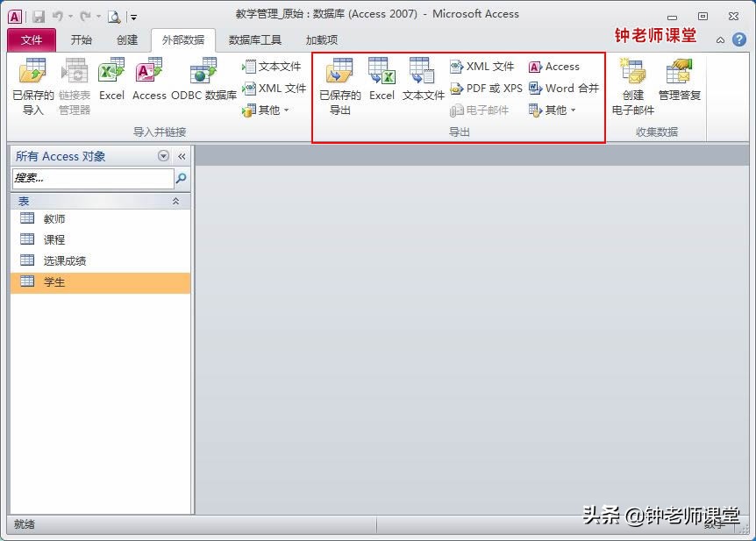Viewport: 756px width, 541px height.
Task: Open the 所有 Access 对象 dropdown
Action: coord(164,156)
